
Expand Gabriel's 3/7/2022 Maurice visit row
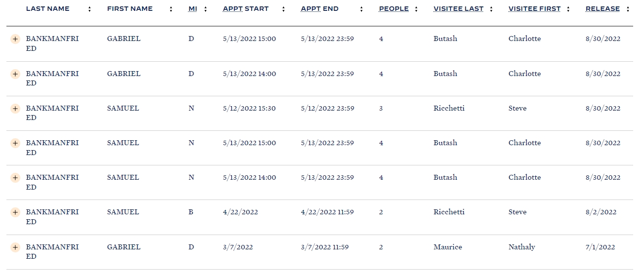[x=15, y=247]
